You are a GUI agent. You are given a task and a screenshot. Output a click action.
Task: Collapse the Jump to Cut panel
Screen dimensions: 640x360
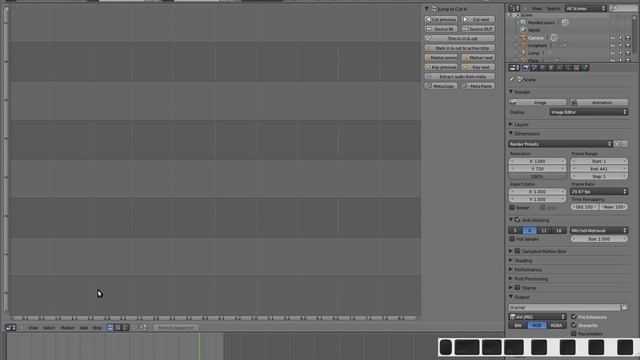click(x=427, y=9)
